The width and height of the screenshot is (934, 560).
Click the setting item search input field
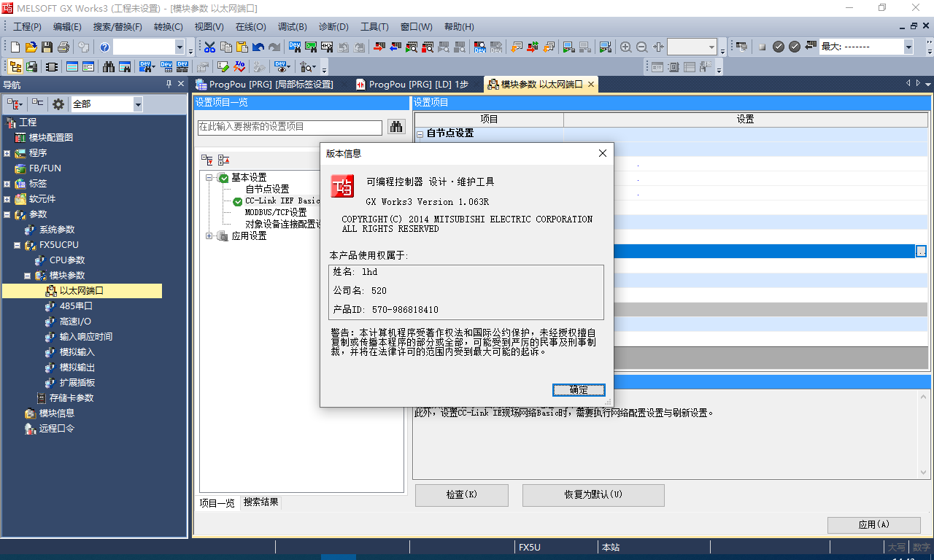[x=290, y=127]
